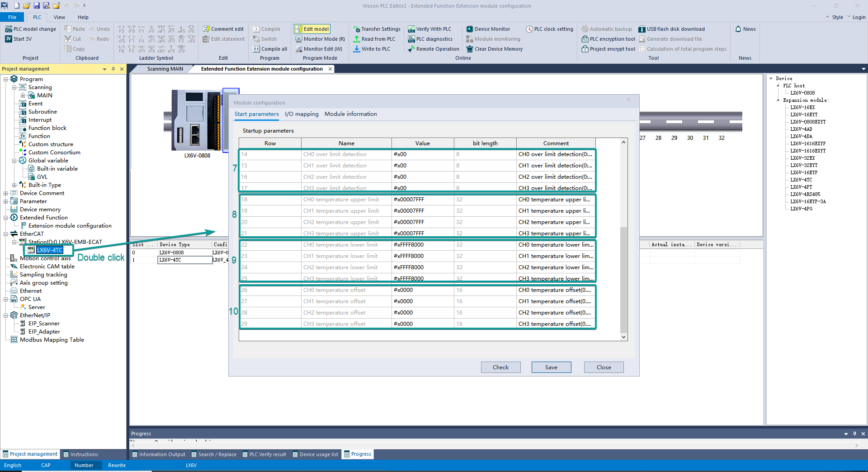
Task: Open the I/O mapping tab
Action: (x=302, y=114)
